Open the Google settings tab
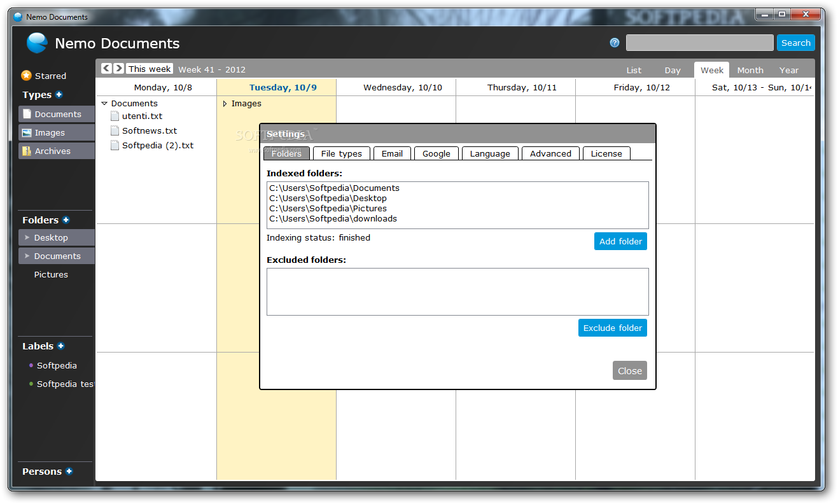 436,153
